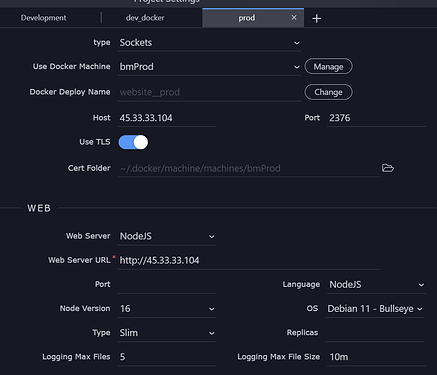Image resolution: width=437 pixels, height=375 pixels.
Task: Switch to the dev_docker tab
Action: (x=145, y=18)
